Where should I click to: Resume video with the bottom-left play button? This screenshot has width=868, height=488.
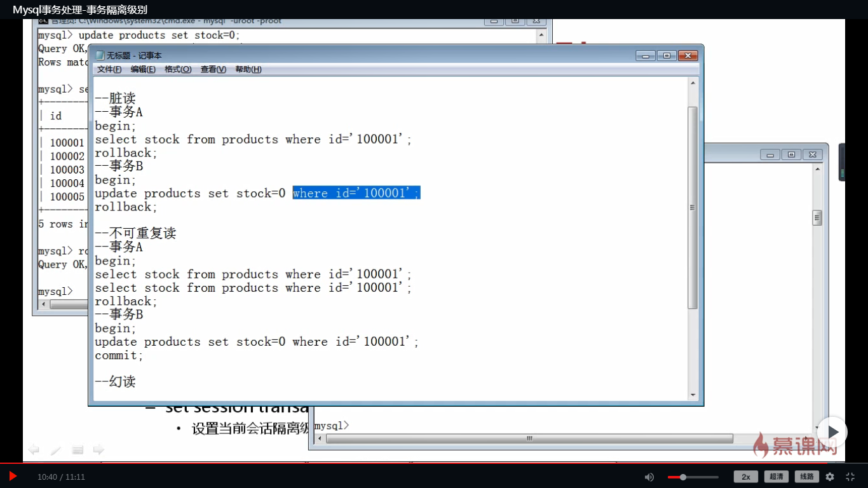(x=13, y=476)
